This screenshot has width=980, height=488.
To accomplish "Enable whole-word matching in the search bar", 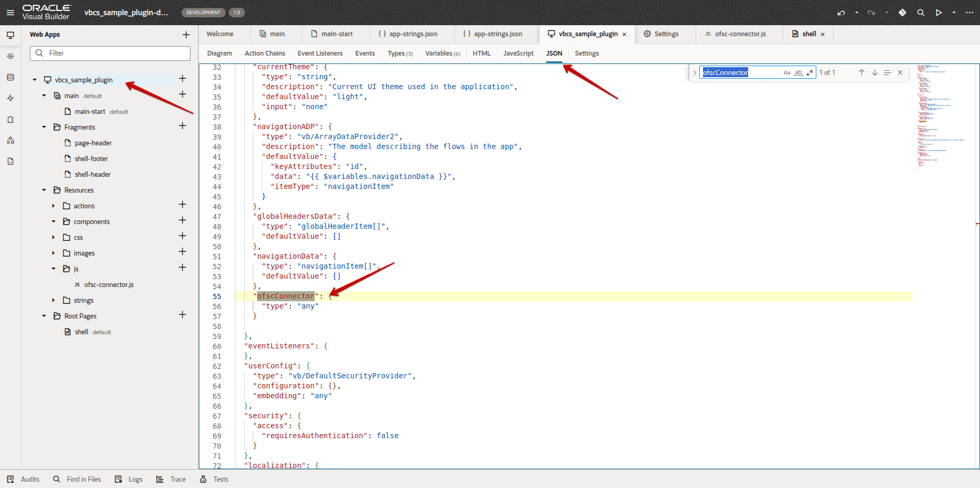I will pyautogui.click(x=798, y=72).
